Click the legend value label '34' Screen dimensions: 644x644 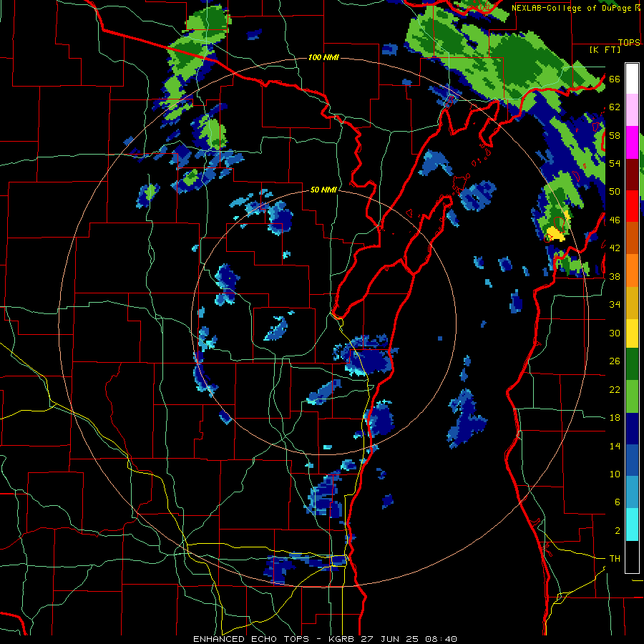pos(615,305)
